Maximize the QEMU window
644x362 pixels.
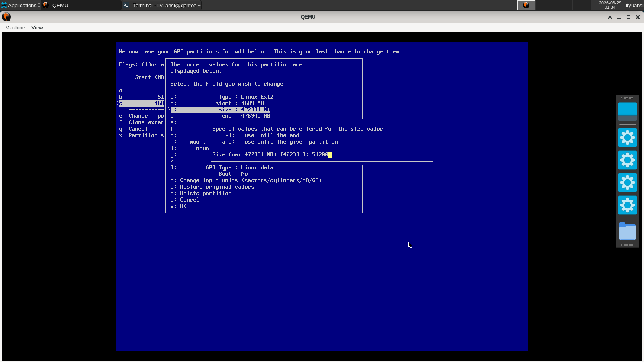628,17
